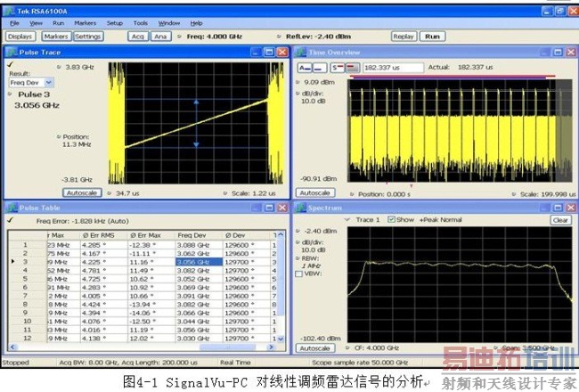Click the Time Overview length input field
The height and width of the screenshot is (392, 579).
point(393,68)
